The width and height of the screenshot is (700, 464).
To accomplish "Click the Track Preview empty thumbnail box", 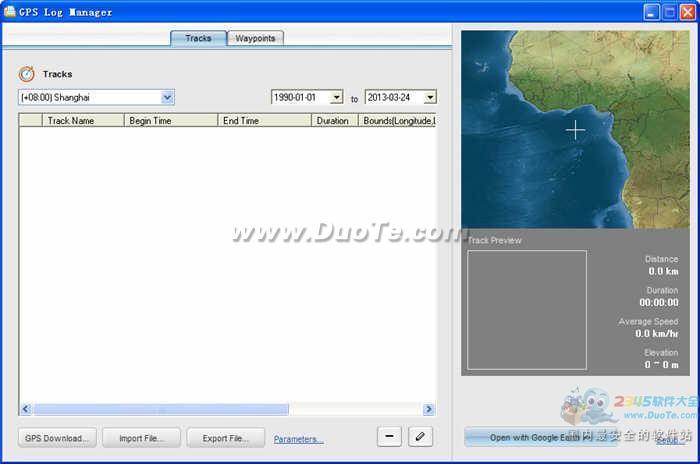I will pyautogui.click(x=527, y=309).
